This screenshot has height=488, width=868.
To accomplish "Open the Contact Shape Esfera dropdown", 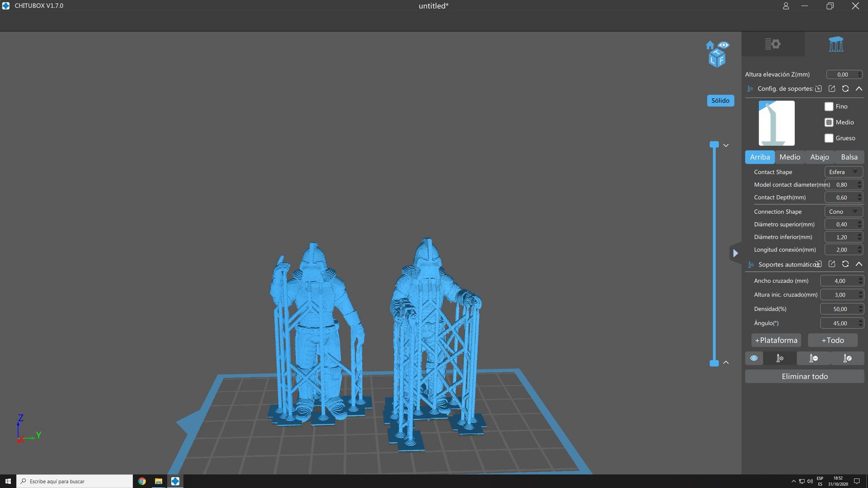I will coord(843,172).
